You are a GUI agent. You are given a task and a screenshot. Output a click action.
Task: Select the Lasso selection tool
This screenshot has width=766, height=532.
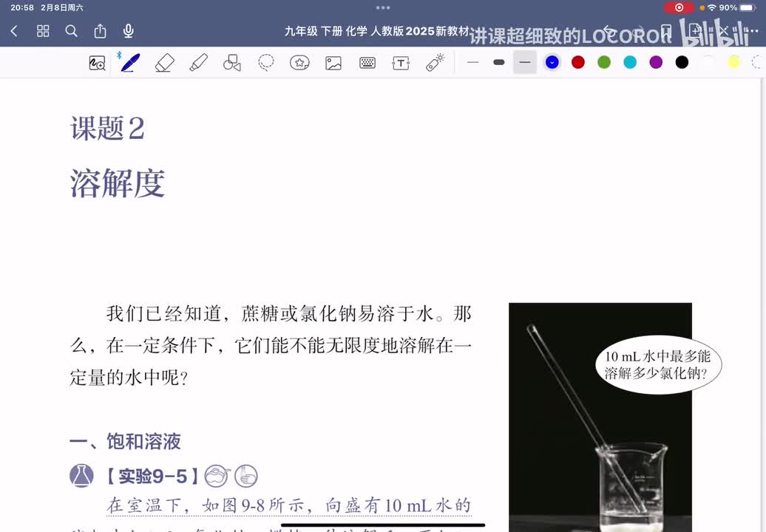pos(265,63)
